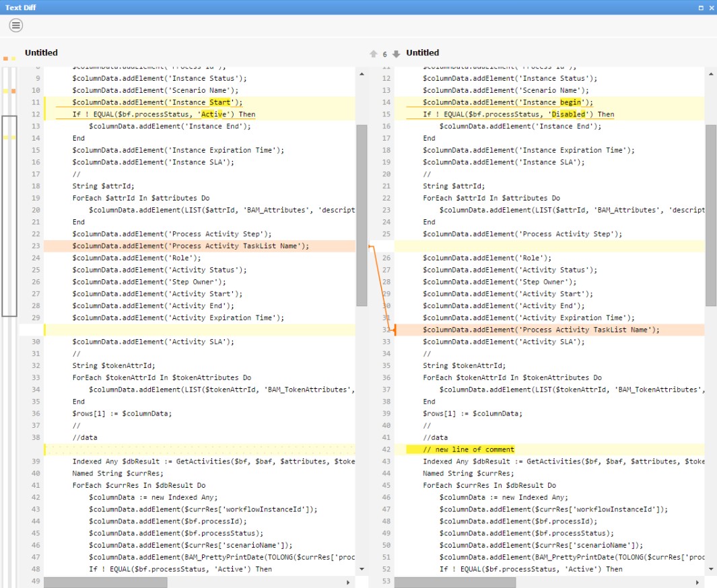Click the orange connector handle at right line 32
Screen dimensions: 717x588
(x=395, y=330)
